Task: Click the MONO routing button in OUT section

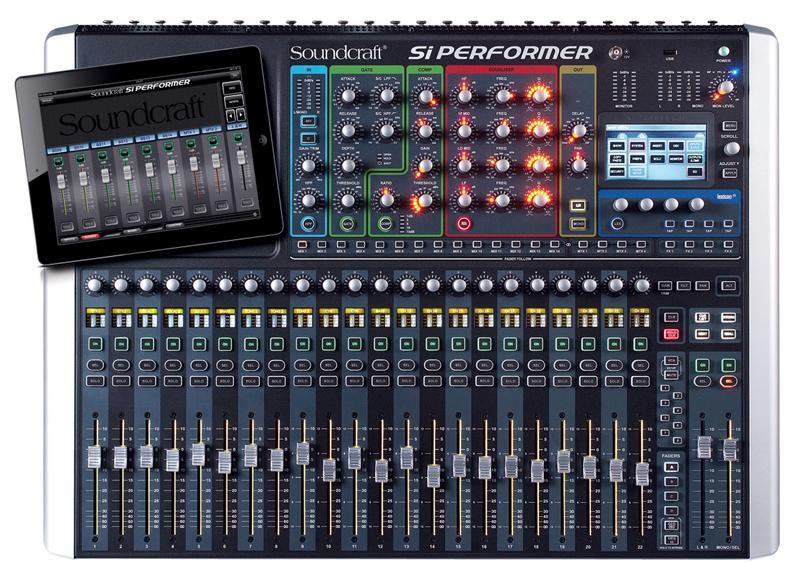Action: (578, 223)
